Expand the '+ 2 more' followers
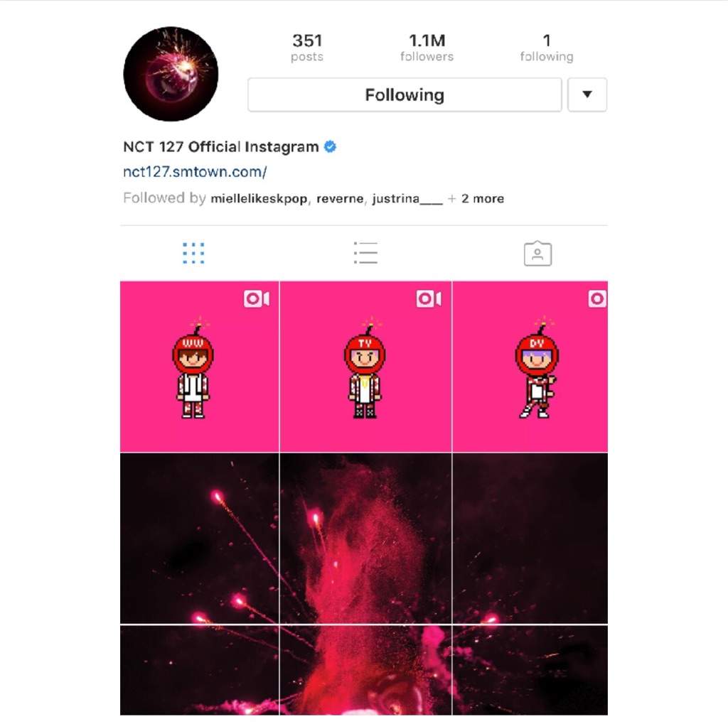The height and width of the screenshot is (724, 728). (476, 199)
